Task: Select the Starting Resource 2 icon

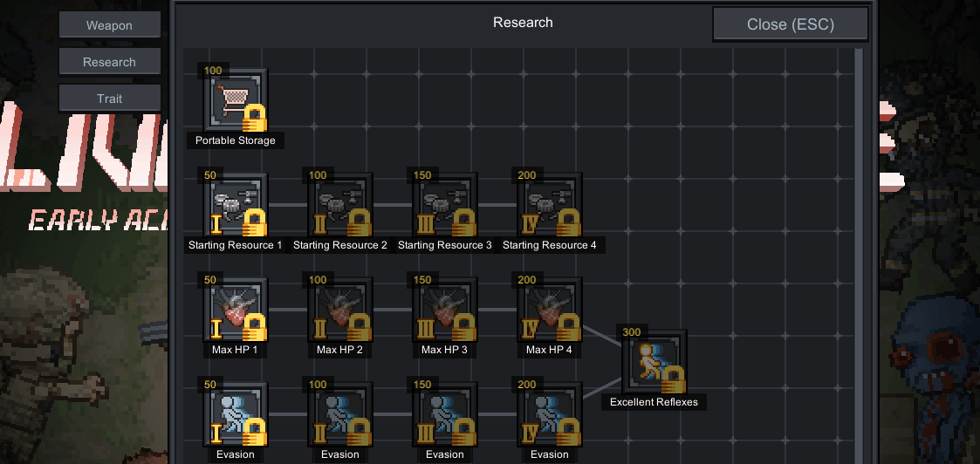Action: [x=340, y=205]
